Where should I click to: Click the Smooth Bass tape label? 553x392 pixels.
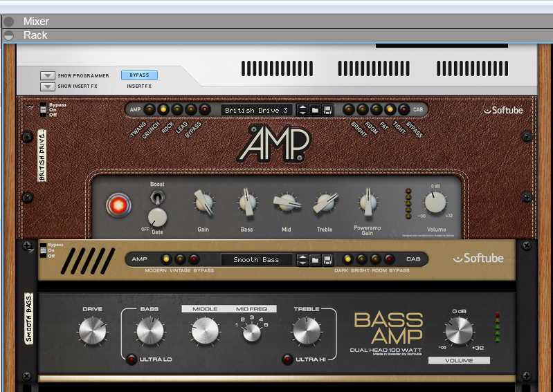click(29, 319)
